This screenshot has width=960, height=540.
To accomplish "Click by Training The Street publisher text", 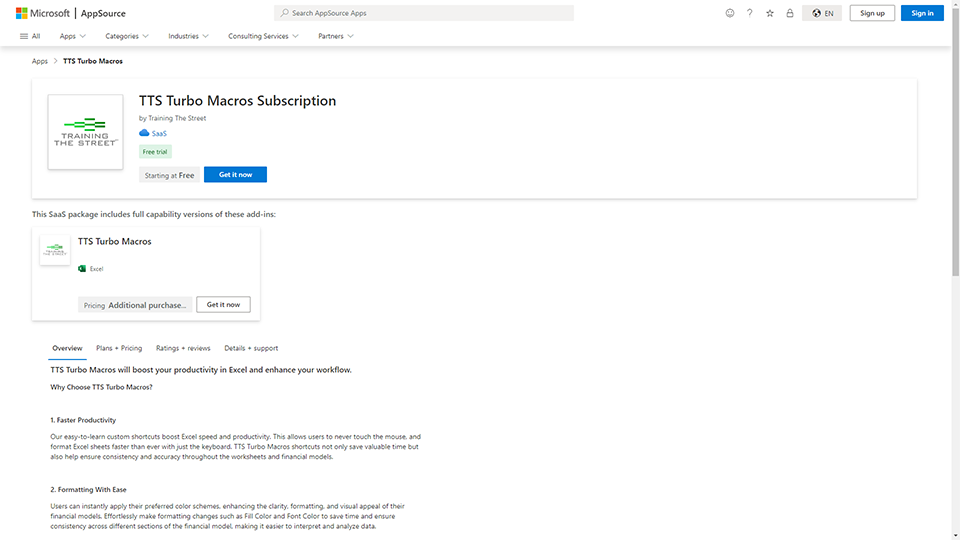I will 173,118.
